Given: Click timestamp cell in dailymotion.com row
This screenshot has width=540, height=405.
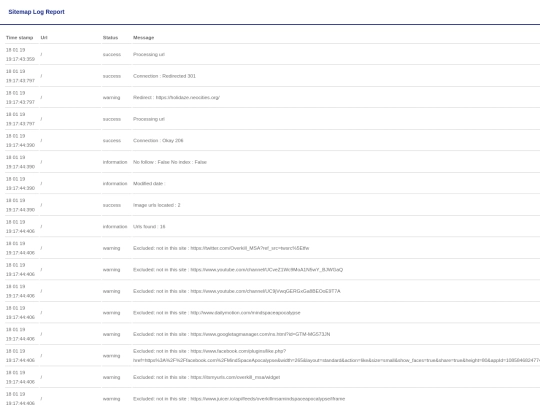Looking at the screenshot, I should [x=20, y=313].
